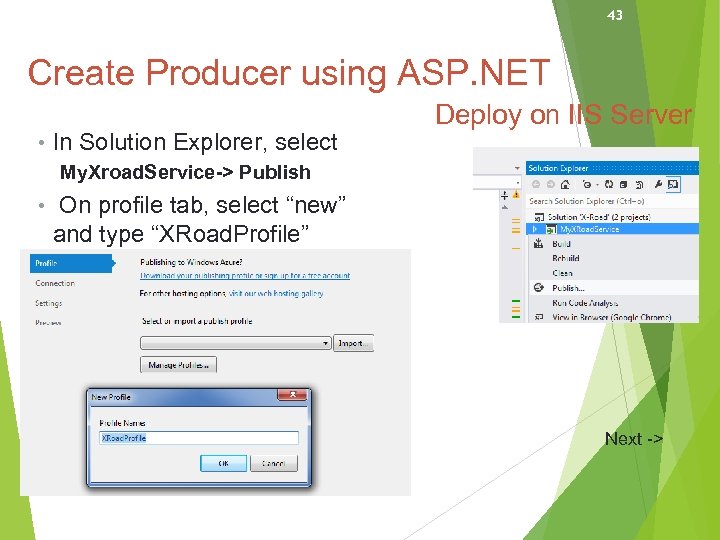Choose Publish... from the context menu

[614, 288]
